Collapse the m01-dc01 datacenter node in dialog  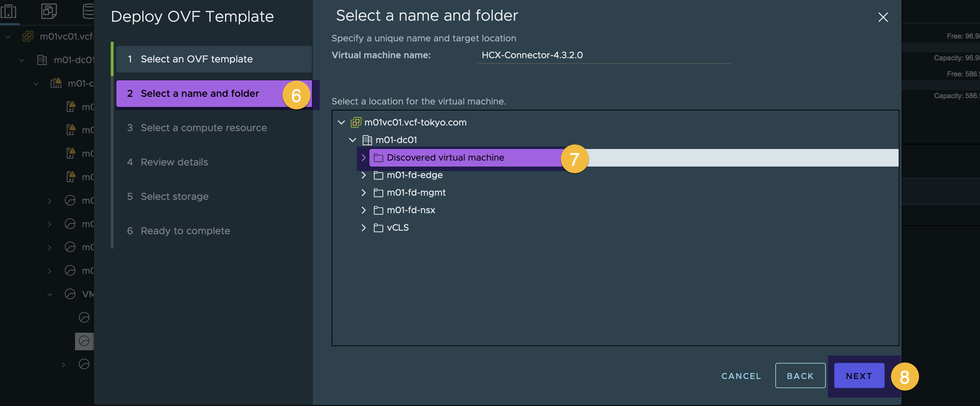(353, 140)
